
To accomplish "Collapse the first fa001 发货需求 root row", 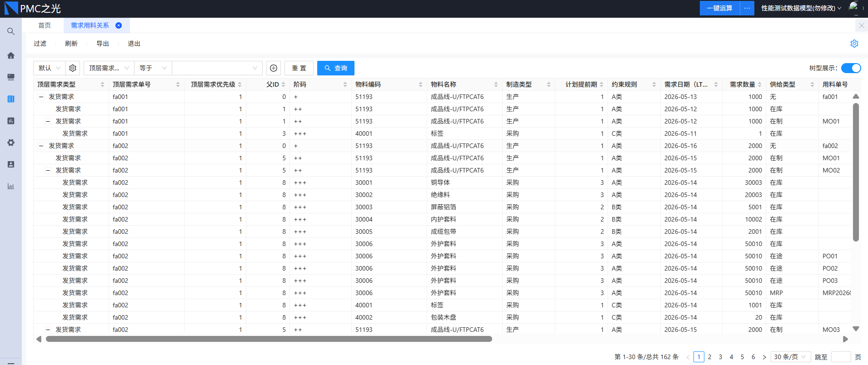I will [41, 97].
